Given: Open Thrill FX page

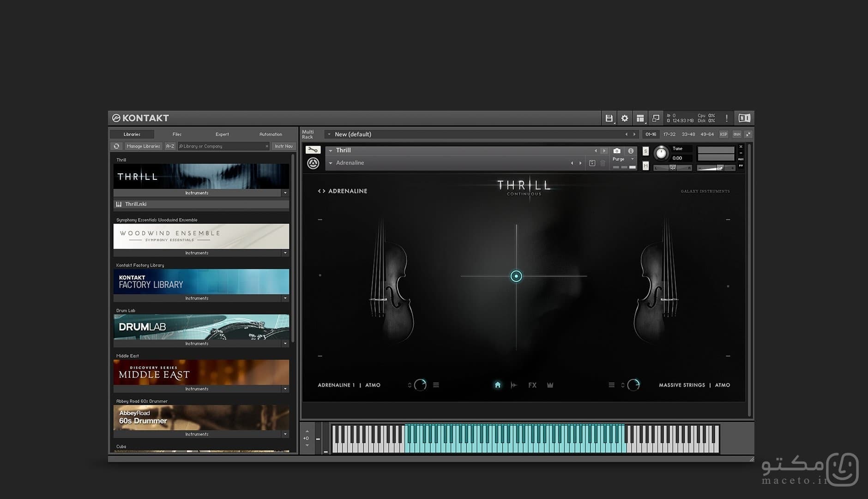Looking at the screenshot, I should click(532, 385).
